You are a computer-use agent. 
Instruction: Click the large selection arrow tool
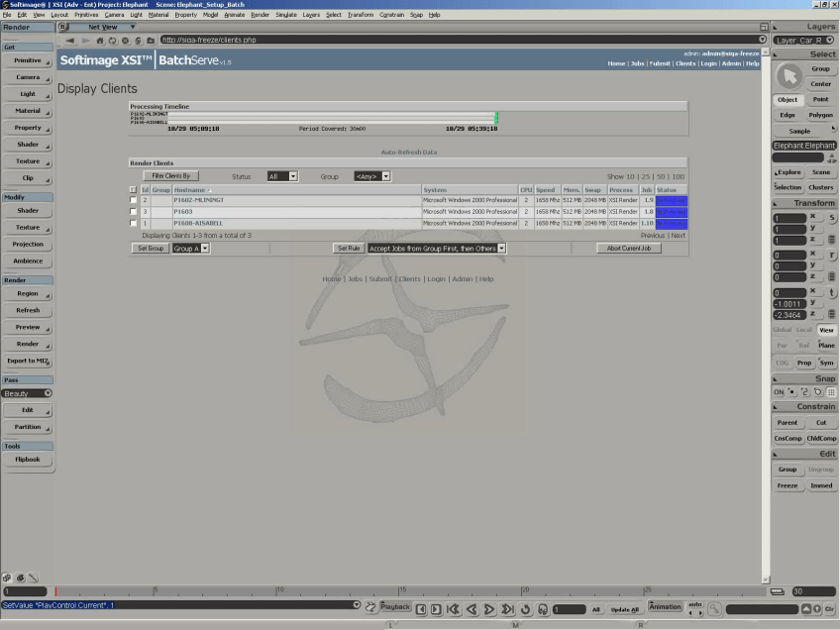[x=788, y=75]
